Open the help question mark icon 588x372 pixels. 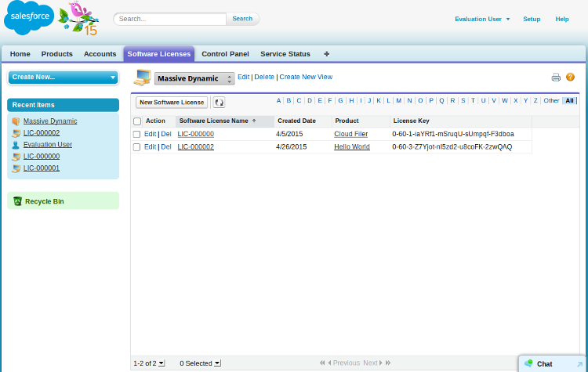[x=570, y=77]
